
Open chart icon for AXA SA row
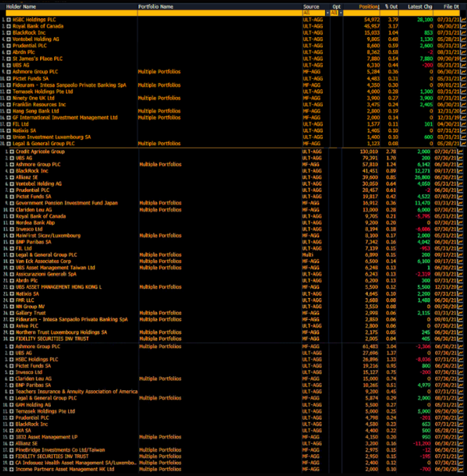(461, 430)
